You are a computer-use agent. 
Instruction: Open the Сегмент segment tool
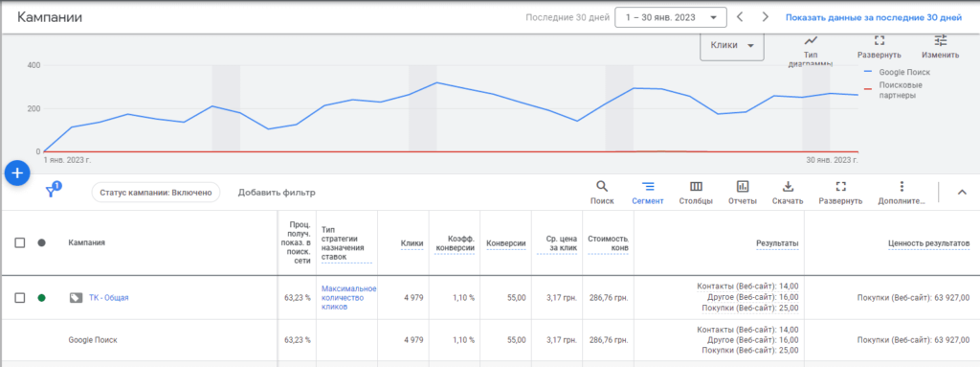click(x=647, y=193)
